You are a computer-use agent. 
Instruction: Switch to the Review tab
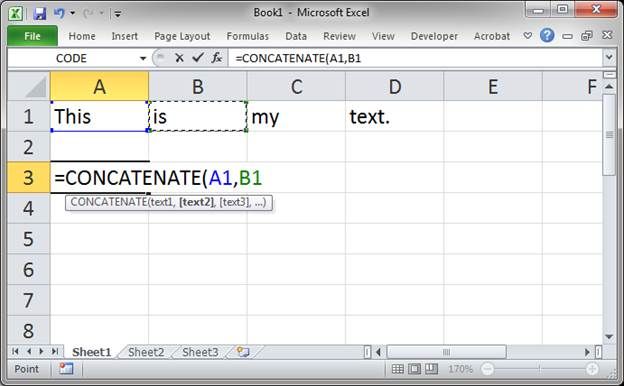pyautogui.click(x=339, y=36)
